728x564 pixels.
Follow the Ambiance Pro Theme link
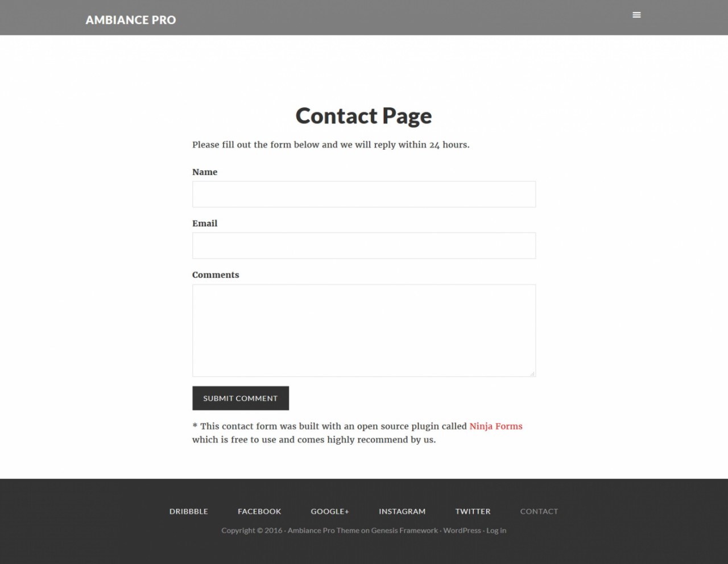point(323,530)
